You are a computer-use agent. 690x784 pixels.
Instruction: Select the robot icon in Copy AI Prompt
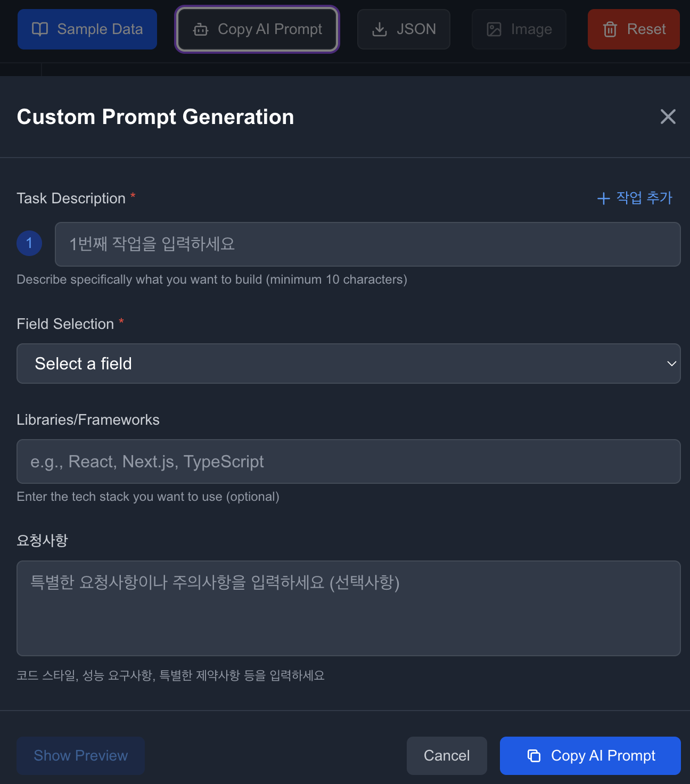pos(200,30)
